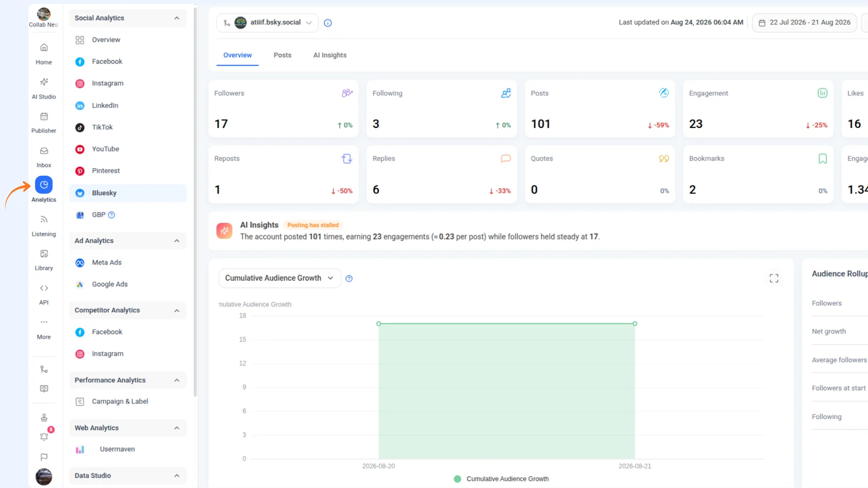Viewport: 868px width, 488px height.
Task: Click the notification bell with red badge
Action: pyautogui.click(x=44, y=436)
